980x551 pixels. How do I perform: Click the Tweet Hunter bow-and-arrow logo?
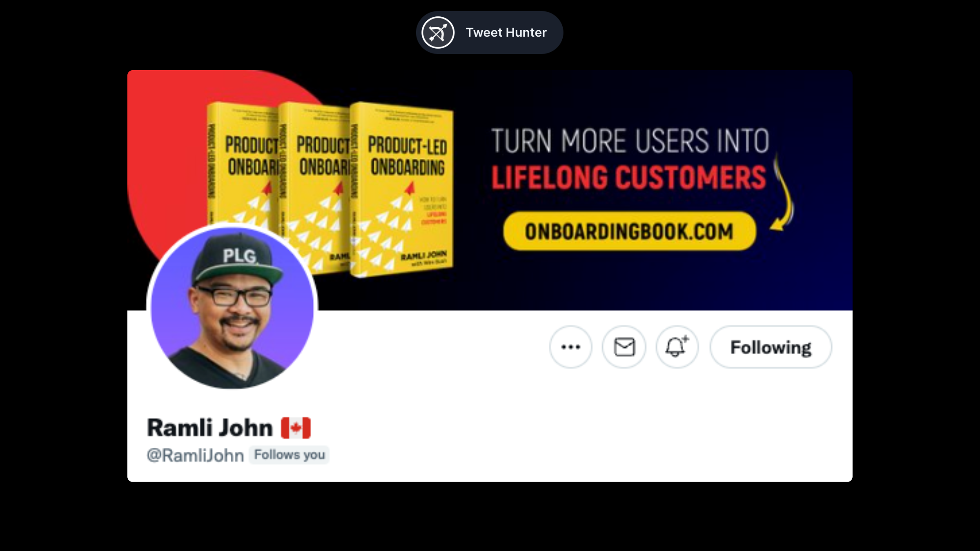point(438,33)
